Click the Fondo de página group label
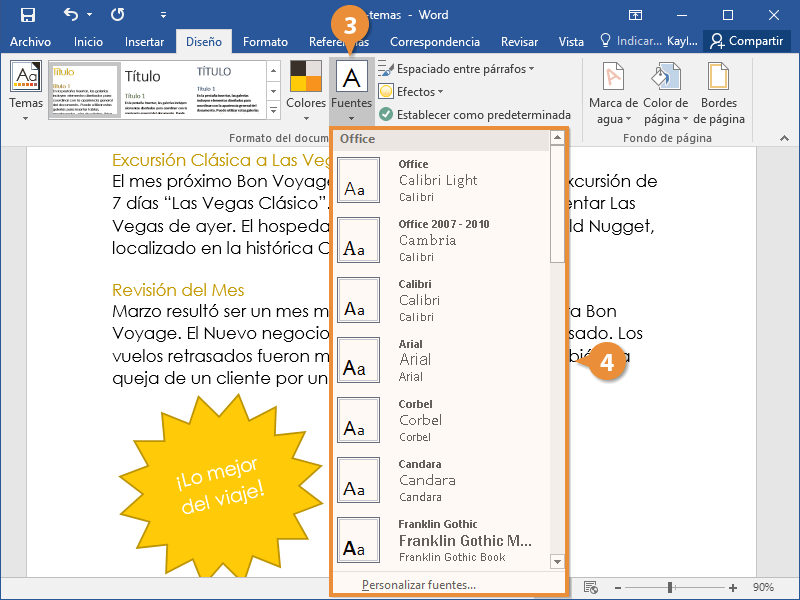 pyautogui.click(x=667, y=138)
